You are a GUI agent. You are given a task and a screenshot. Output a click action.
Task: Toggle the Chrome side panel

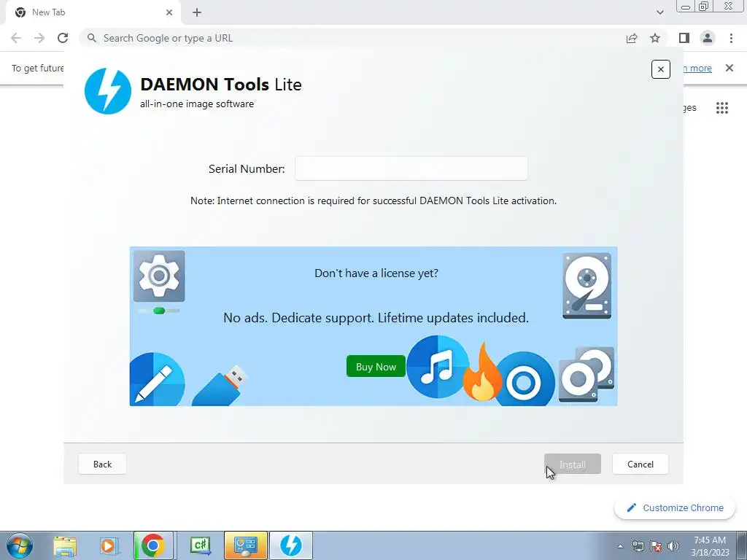pyautogui.click(x=684, y=38)
